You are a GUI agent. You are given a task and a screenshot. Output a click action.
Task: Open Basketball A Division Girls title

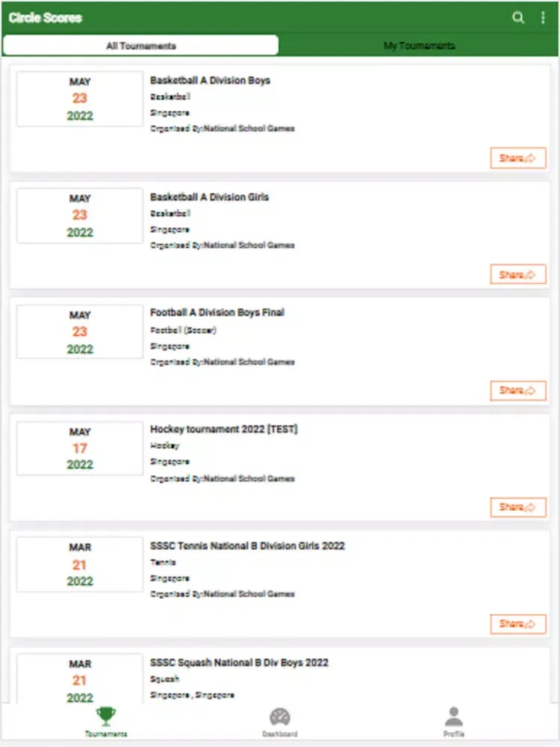[x=210, y=196]
